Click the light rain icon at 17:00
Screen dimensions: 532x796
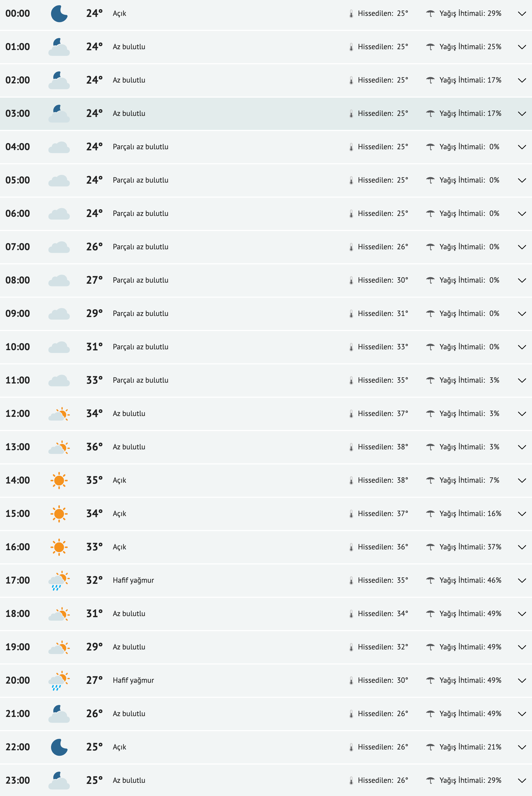pyautogui.click(x=59, y=580)
